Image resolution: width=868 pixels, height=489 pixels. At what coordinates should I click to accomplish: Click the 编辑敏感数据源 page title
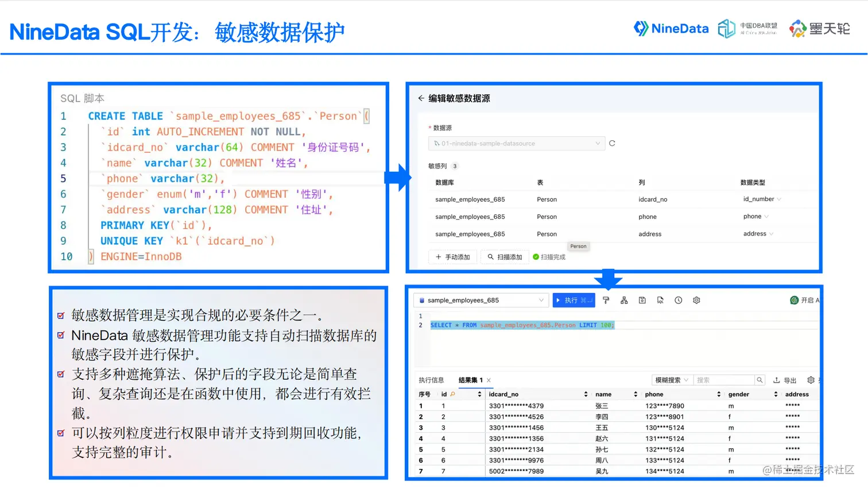(x=459, y=98)
